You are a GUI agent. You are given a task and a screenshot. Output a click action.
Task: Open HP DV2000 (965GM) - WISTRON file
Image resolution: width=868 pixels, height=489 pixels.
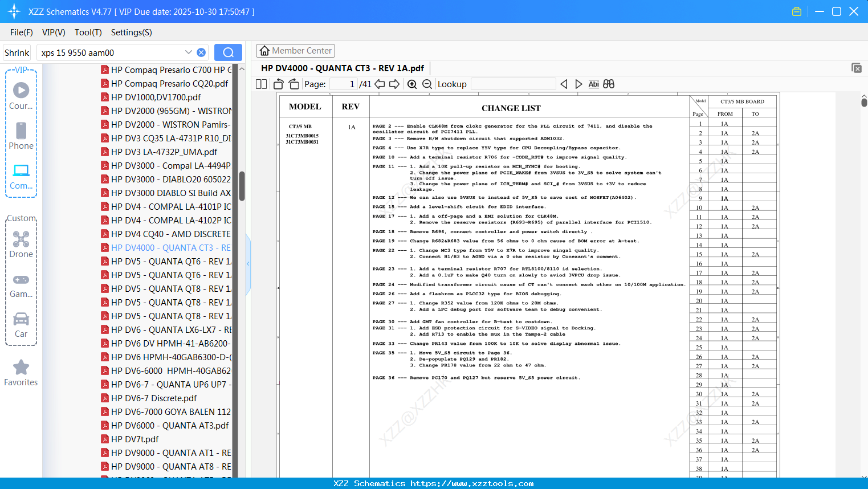coord(166,111)
